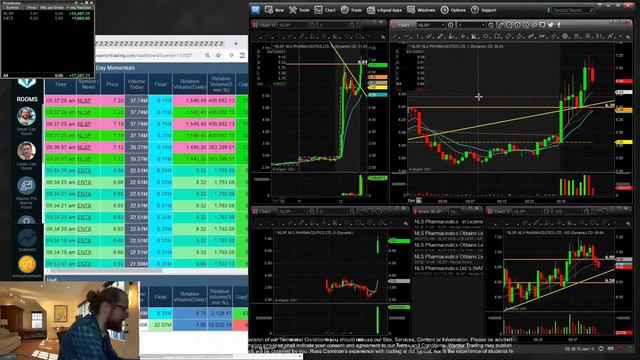The height and width of the screenshot is (360, 640).
Task: Click the Twitter share icon on main chart
Action: coord(551,25)
